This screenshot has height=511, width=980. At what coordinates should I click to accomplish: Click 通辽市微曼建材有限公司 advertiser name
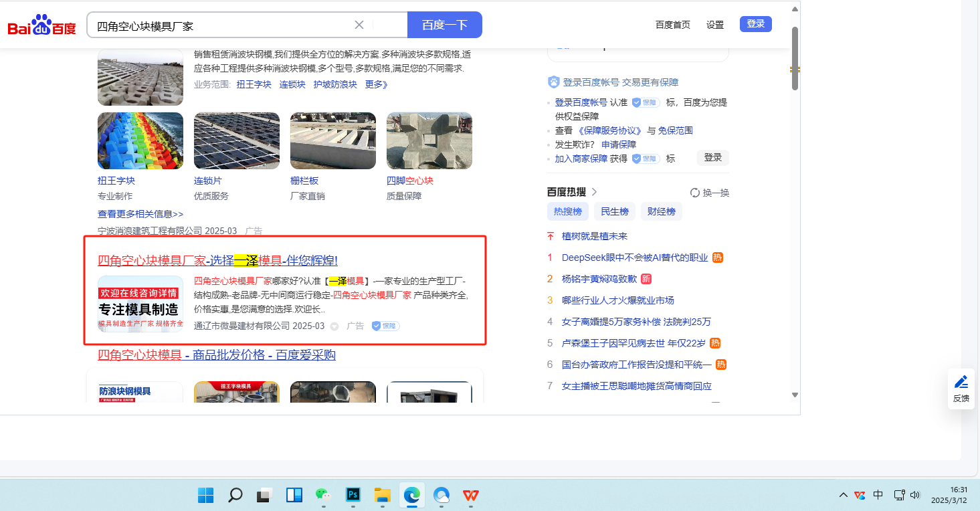coord(241,326)
